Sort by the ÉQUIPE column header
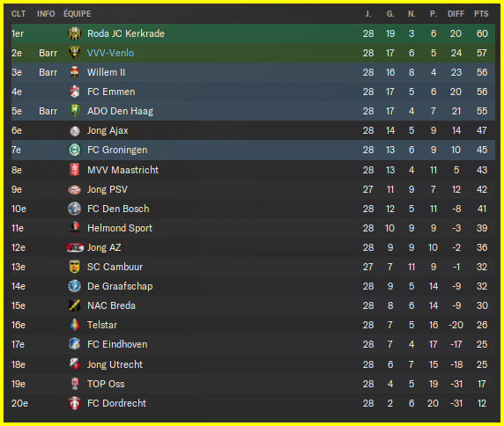 pos(78,14)
